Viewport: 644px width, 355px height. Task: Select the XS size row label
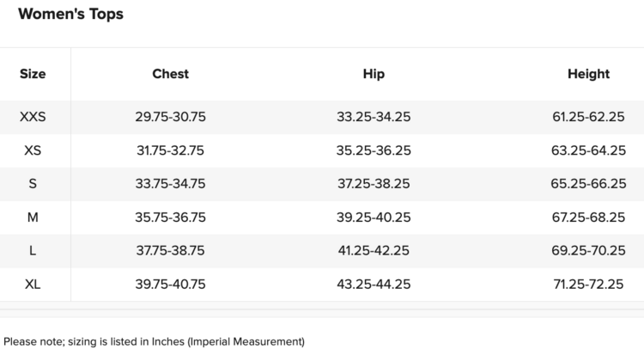tap(33, 150)
